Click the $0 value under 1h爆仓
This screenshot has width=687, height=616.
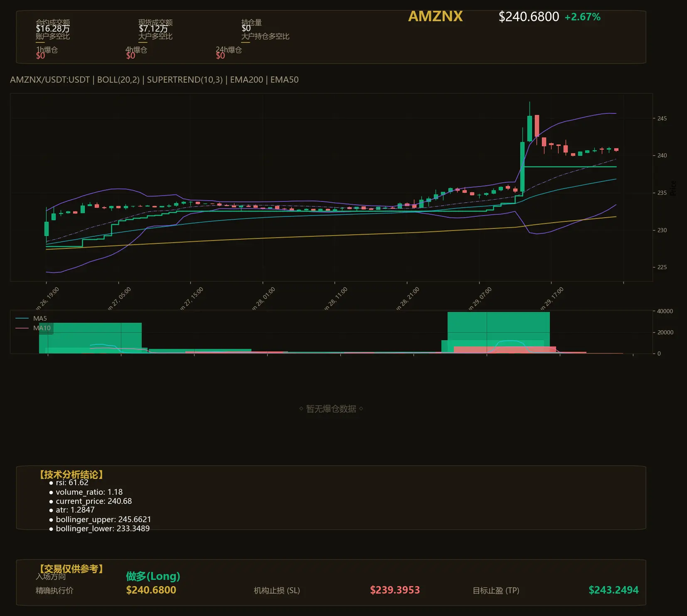point(40,56)
